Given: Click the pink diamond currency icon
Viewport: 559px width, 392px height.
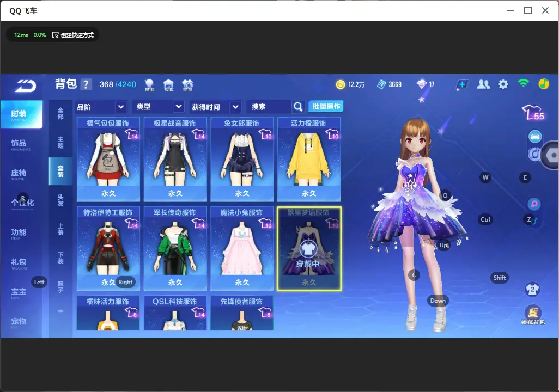Looking at the screenshot, I should (421, 84).
